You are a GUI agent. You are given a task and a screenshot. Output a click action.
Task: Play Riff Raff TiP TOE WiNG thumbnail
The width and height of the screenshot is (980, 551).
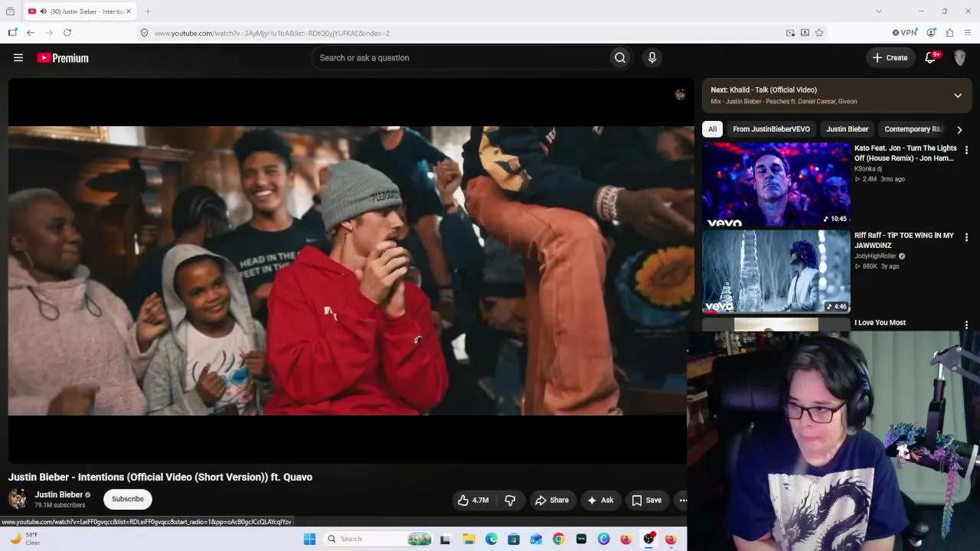pyautogui.click(x=776, y=272)
